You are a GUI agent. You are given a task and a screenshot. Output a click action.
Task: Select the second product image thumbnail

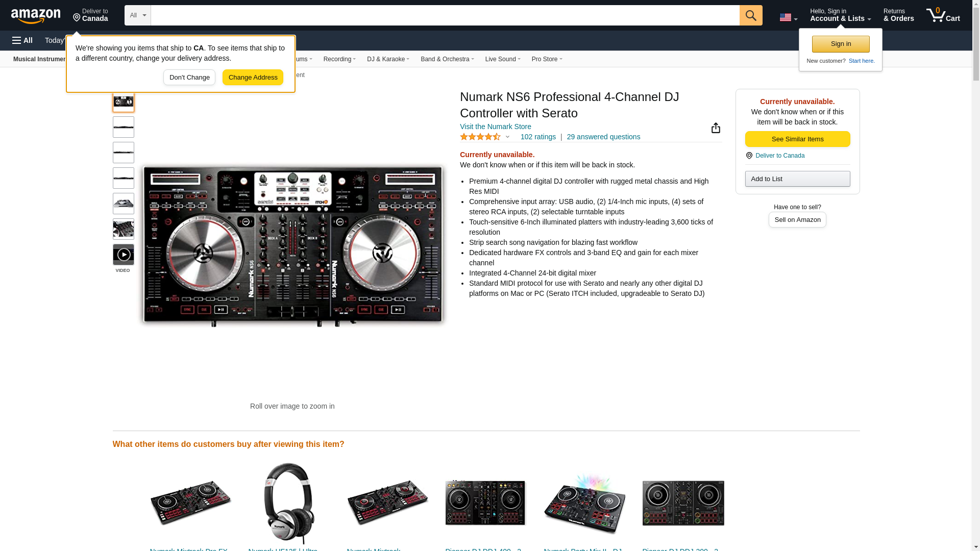point(124,127)
